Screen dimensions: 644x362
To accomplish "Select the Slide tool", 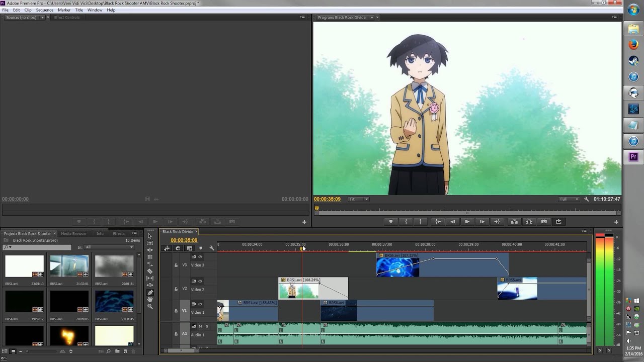I will pos(149,285).
